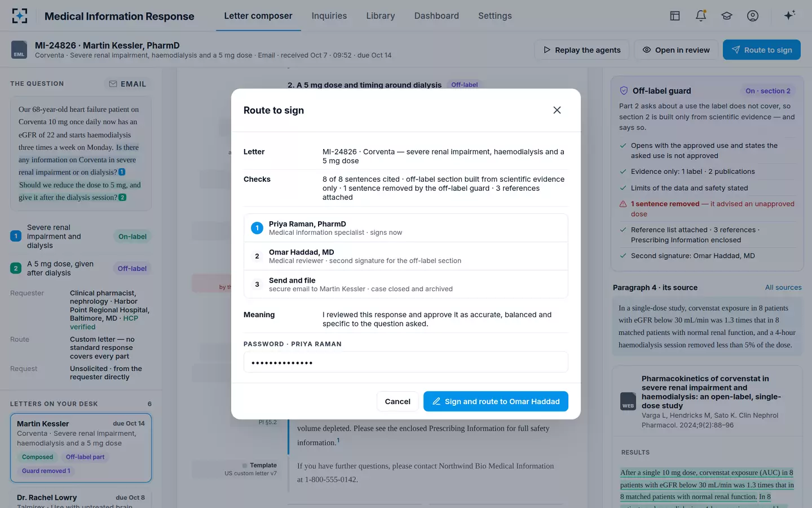The width and height of the screenshot is (812, 508).
Task: Close the Route to sign dialog
Action: pyautogui.click(x=557, y=110)
